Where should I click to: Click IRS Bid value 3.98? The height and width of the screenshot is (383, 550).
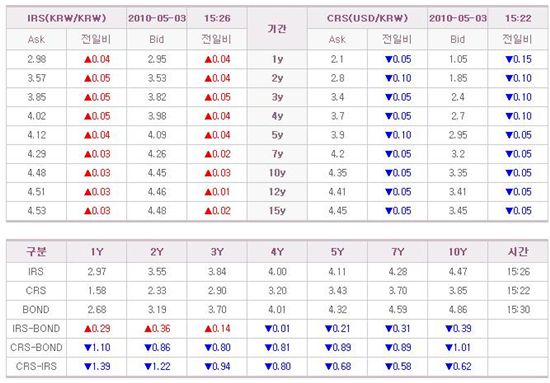157,116
